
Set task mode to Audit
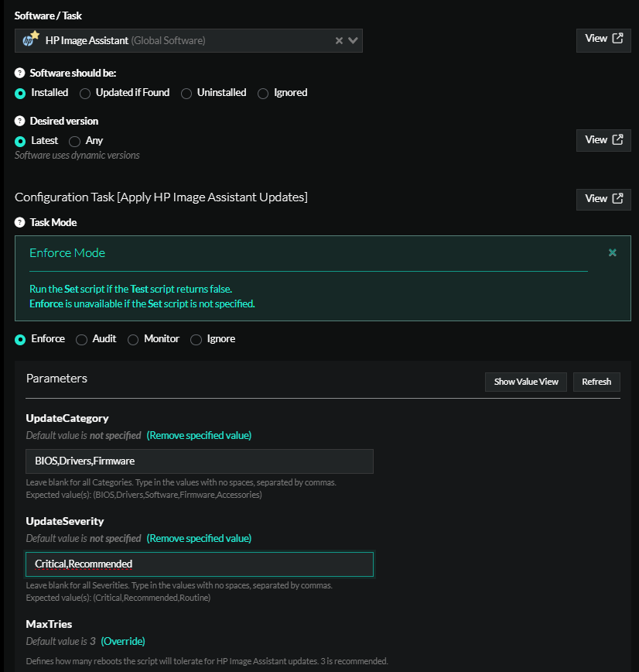coord(81,339)
